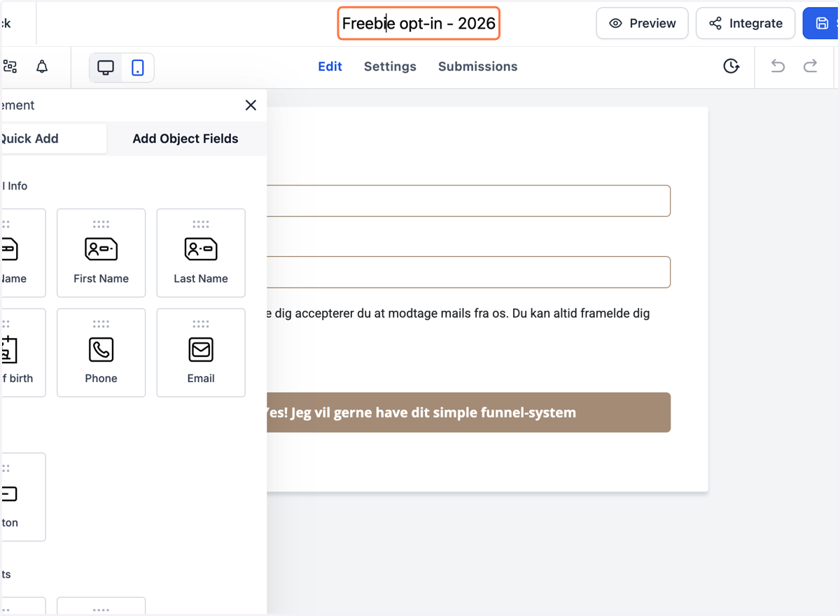Switch to Add Object Fields tab
The height and width of the screenshot is (616, 840).
coord(185,139)
